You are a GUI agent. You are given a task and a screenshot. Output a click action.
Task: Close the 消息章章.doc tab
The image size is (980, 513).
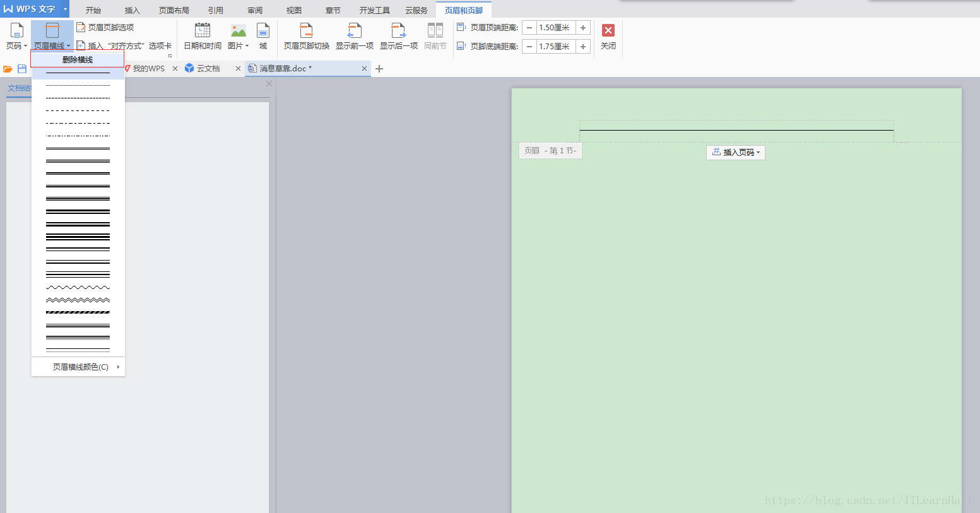(364, 69)
